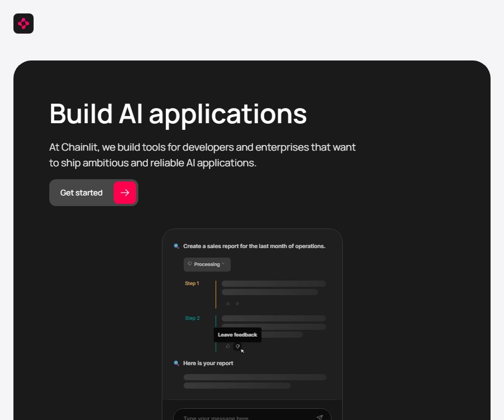
Task: Click the Create a sales report message
Action: [254, 246]
